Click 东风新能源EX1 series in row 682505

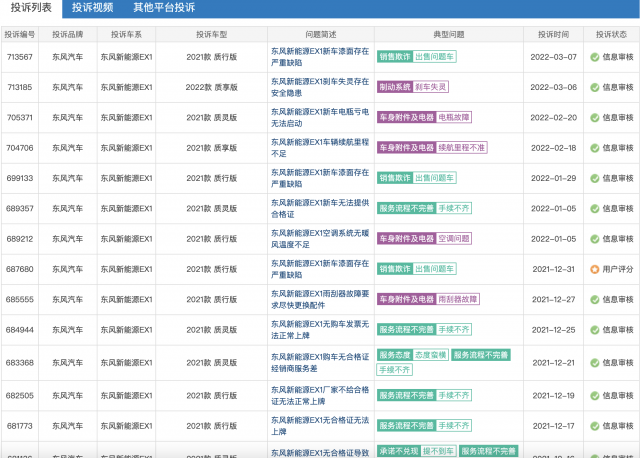click(127, 396)
